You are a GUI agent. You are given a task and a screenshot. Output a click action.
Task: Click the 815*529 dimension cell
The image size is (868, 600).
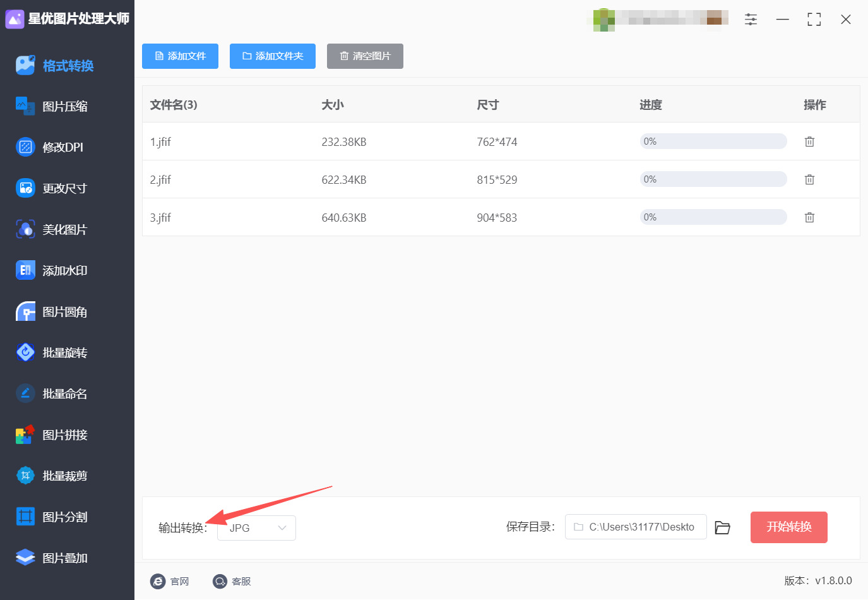point(497,180)
